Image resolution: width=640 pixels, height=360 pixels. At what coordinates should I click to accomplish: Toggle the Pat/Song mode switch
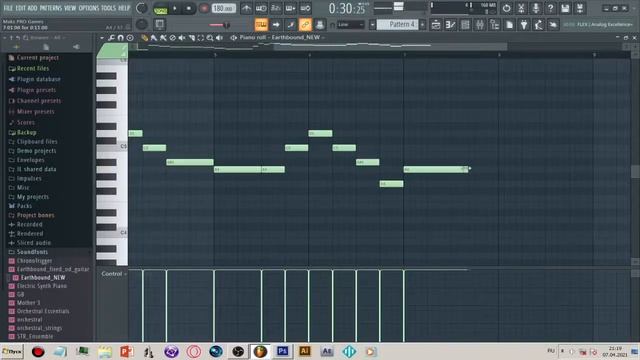pyautogui.click(x=160, y=9)
